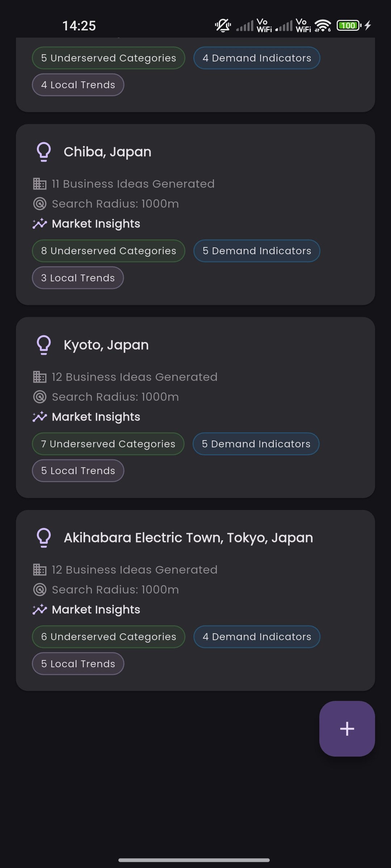Image resolution: width=391 pixels, height=868 pixels.
Task: Tap the battery indicator in status bar
Action: [x=349, y=26]
